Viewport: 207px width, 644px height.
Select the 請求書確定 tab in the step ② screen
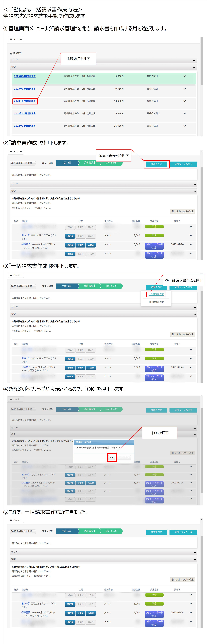[x=89, y=163]
